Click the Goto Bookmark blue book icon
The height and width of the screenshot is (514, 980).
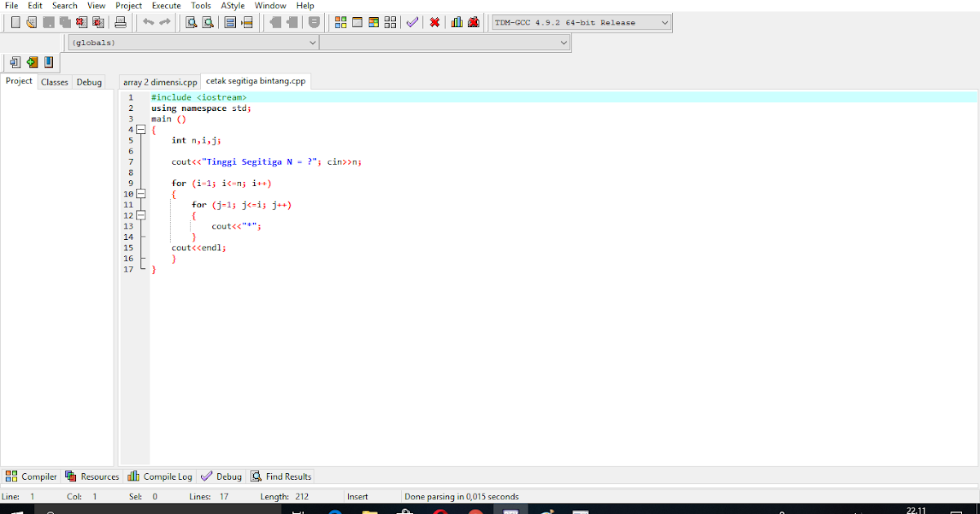point(48,62)
